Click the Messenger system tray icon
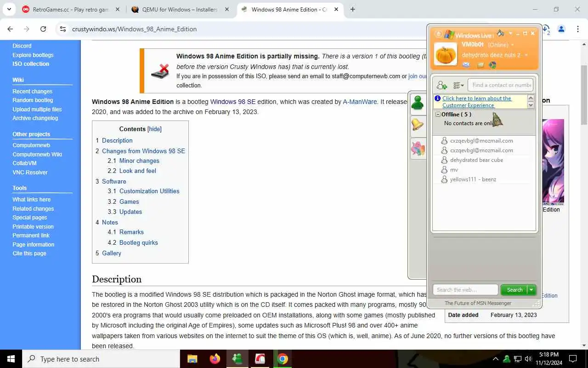The height and width of the screenshot is (368, 588). pos(506,359)
